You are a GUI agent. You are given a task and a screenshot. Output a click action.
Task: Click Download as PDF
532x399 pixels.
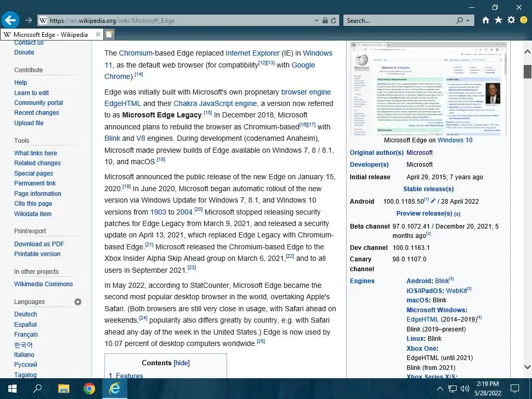[39, 244]
